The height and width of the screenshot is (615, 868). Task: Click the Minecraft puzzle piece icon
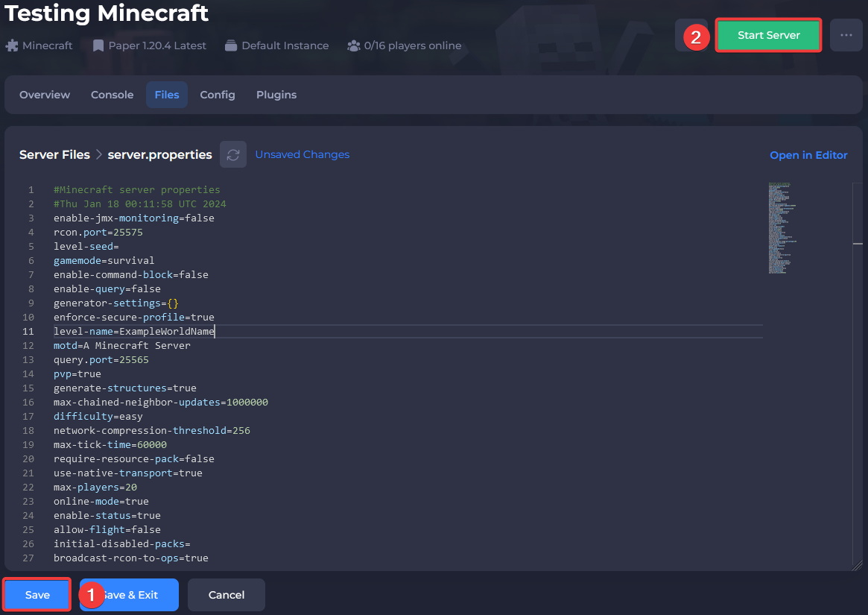tap(12, 45)
